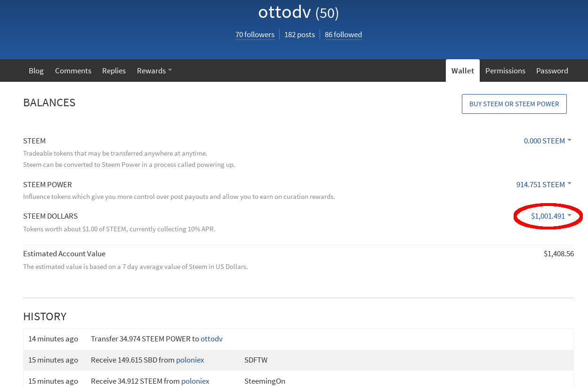This screenshot has height=387, width=588.
Task: Open the 182 posts link
Action: [x=299, y=34]
